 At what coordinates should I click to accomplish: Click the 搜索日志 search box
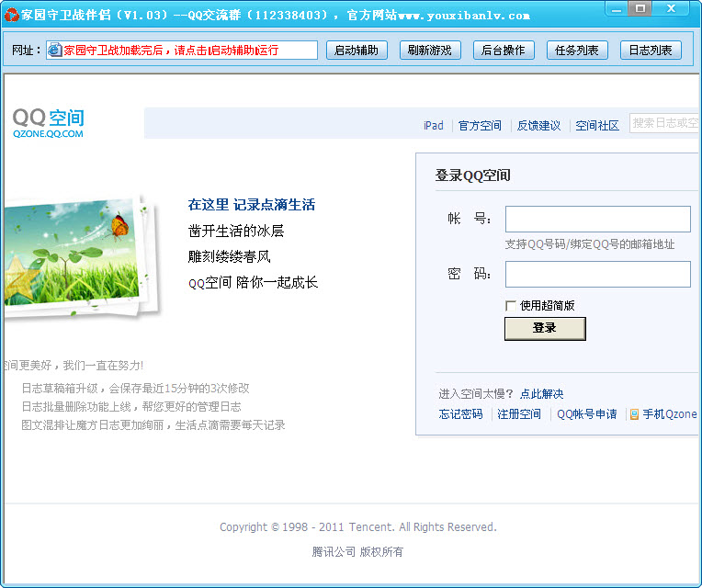pyautogui.click(x=664, y=123)
